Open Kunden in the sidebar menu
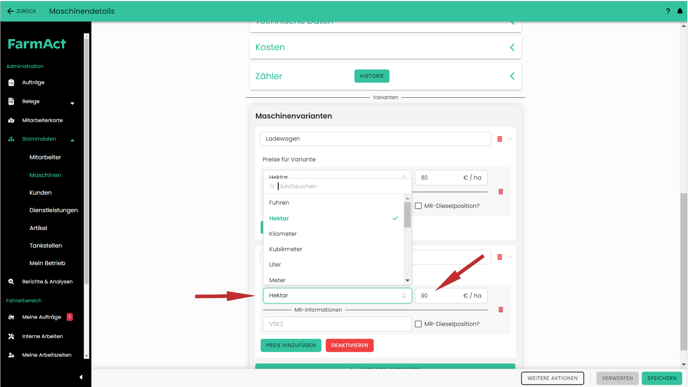The width and height of the screenshot is (688, 387). [40, 193]
